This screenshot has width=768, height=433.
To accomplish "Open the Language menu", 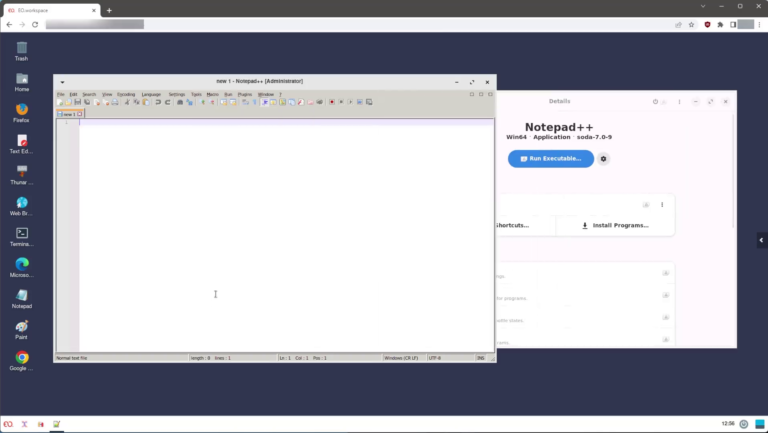I will click(x=151, y=94).
